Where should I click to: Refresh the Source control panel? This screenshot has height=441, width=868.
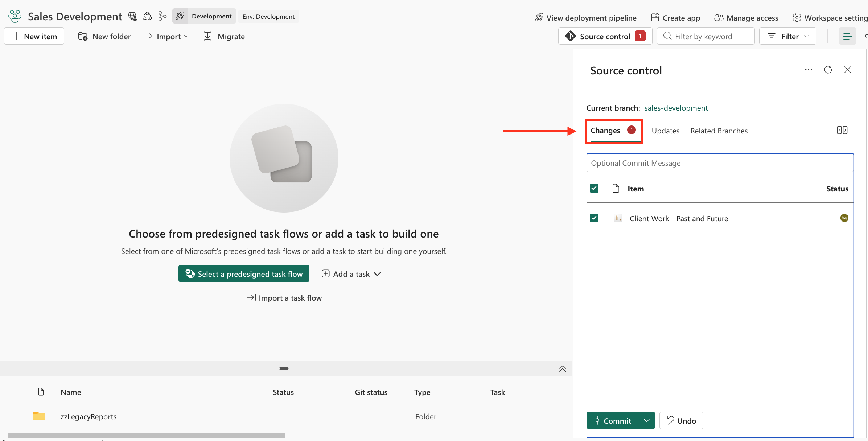click(828, 70)
